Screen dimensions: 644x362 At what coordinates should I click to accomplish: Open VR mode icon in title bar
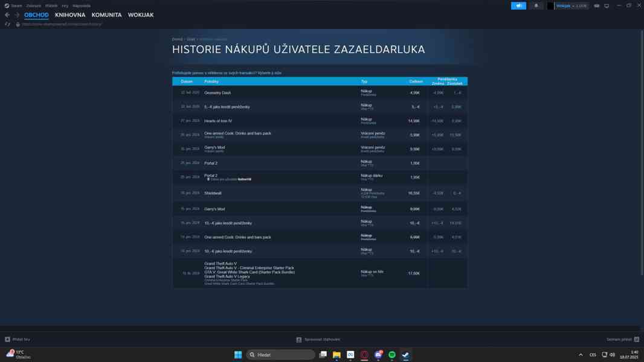tap(597, 6)
